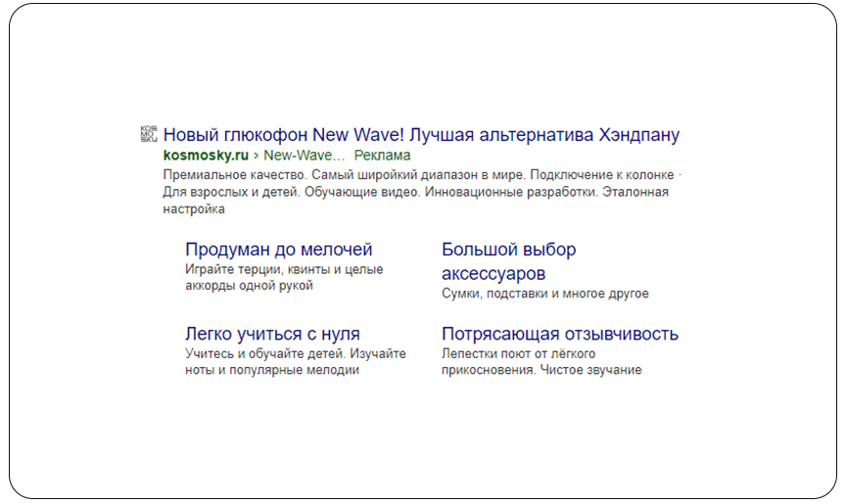Click the text 'Учитесь и обучайте детей'
Image resolution: width=846 pixels, height=504 pixels.
pyautogui.click(x=265, y=353)
